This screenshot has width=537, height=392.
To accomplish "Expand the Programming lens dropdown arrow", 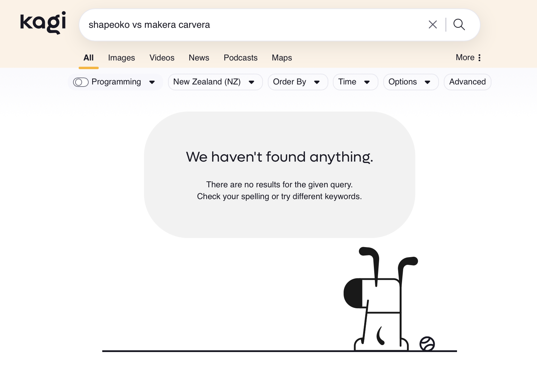I will (x=152, y=82).
